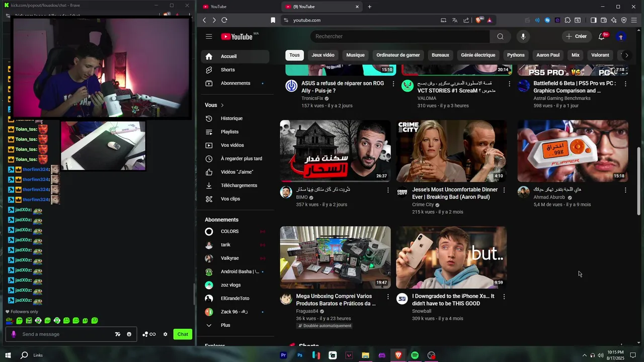Click the Brave Rewards triangle icon
Screen dimensions: 644x362
[489, 20]
